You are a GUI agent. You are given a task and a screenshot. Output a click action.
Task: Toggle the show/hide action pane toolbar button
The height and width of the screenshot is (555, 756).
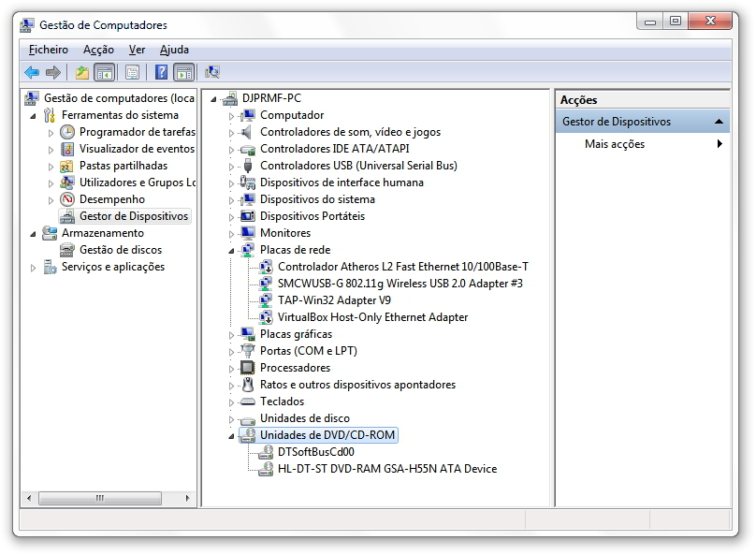184,72
